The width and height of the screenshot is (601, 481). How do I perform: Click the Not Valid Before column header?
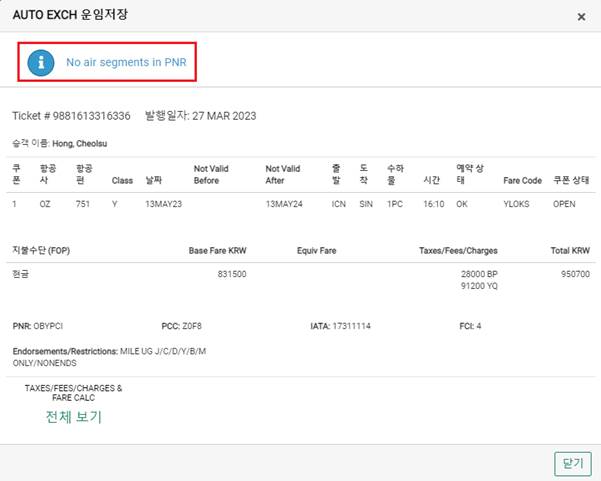tap(211, 174)
